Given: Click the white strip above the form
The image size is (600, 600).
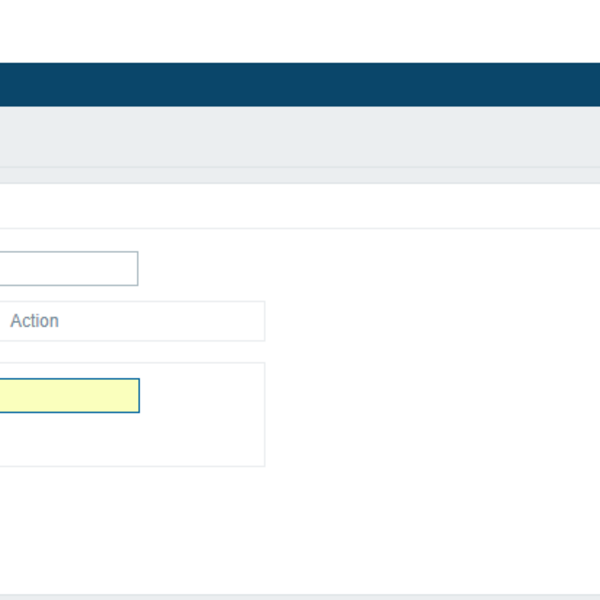Looking at the screenshot, I should (300, 206).
